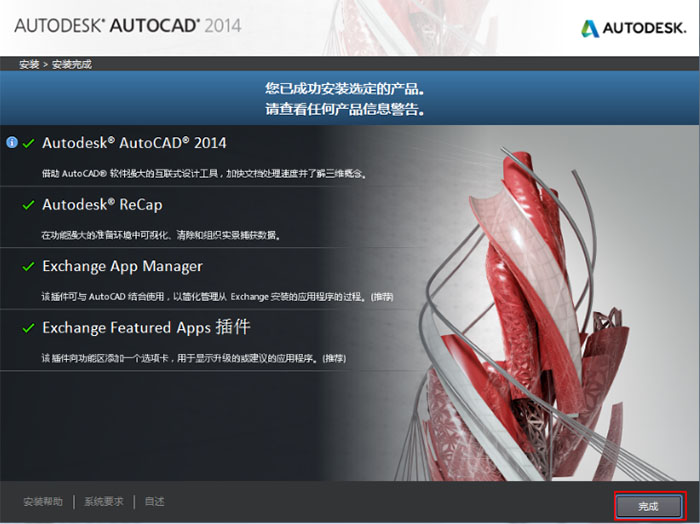The width and height of the screenshot is (700, 524).
Task: Click the AutoCAD description starting with 借助 AutoCAD
Action: [x=204, y=173]
